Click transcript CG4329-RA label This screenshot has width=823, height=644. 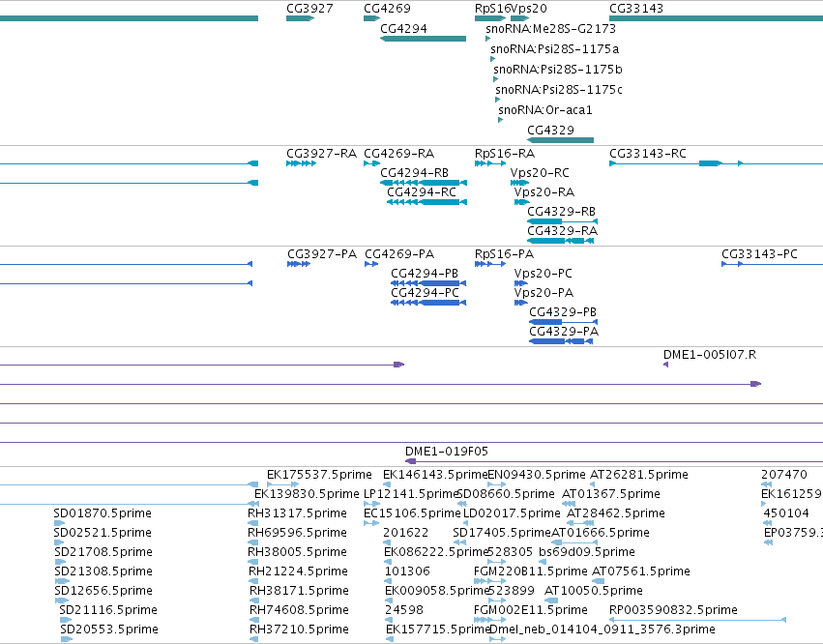pyautogui.click(x=562, y=231)
